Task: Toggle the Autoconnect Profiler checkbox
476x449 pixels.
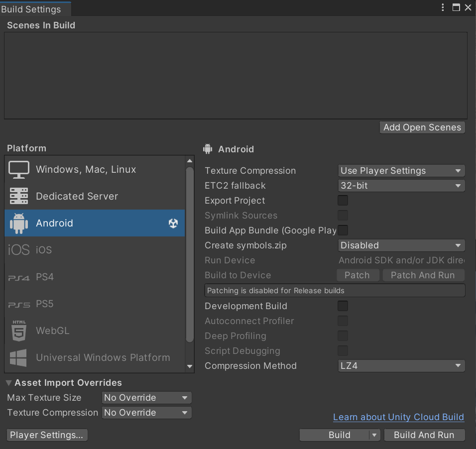Action: (x=343, y=321)
